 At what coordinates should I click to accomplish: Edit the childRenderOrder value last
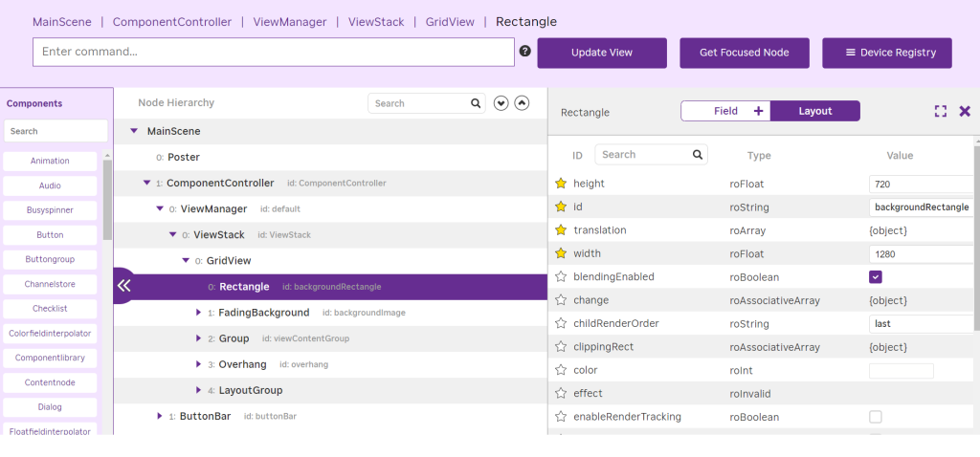922,324
